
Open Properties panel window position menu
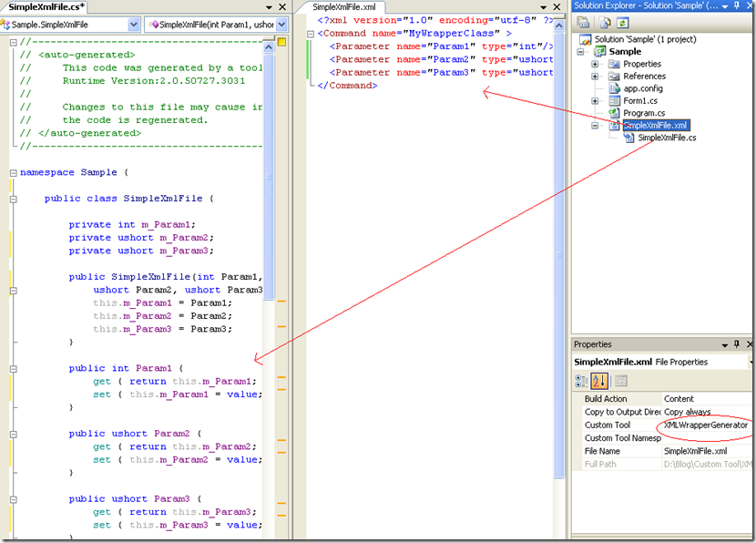point(725,344)
